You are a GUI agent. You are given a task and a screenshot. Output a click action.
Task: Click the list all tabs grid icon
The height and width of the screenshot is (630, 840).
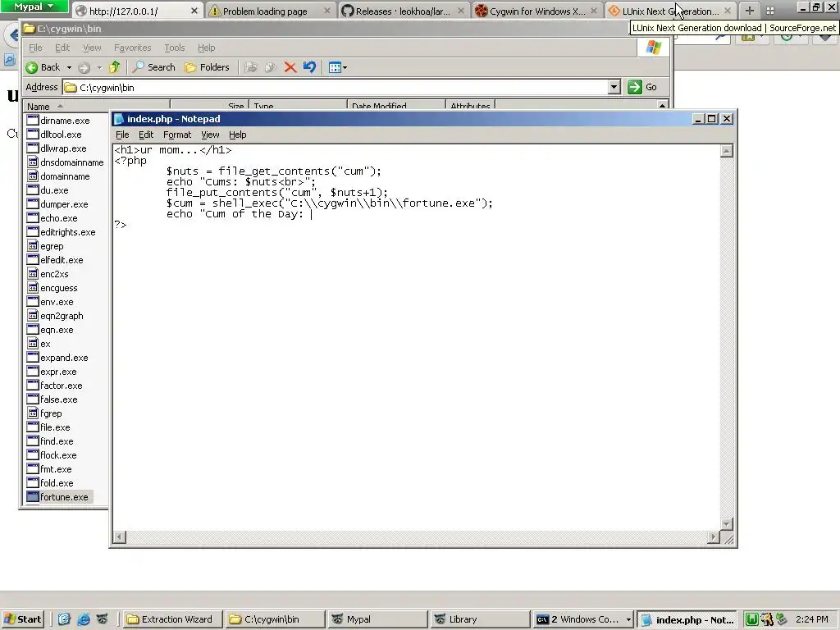point(769,11)
